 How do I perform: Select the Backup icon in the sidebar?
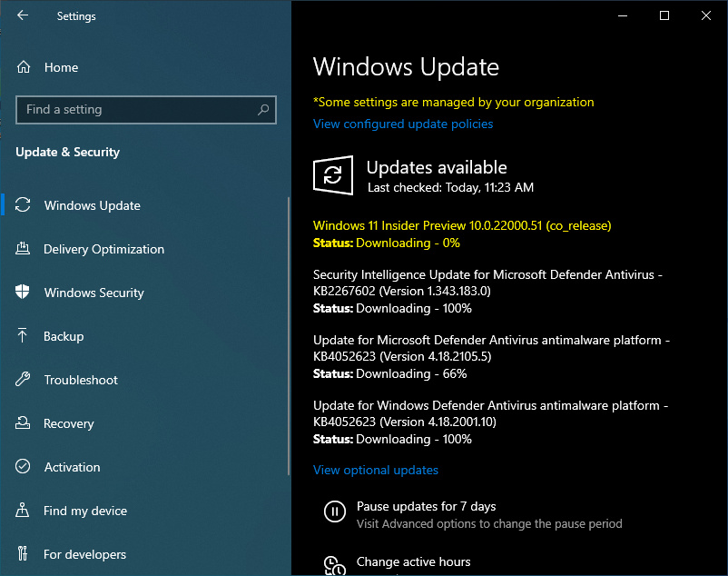click(25, 336)
